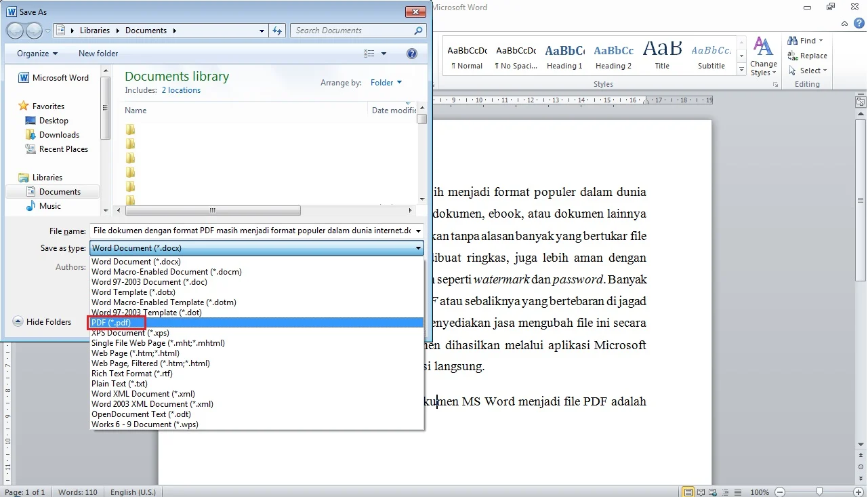
Task: Expand the File name dropdown arrow
Action: [418, 231]
